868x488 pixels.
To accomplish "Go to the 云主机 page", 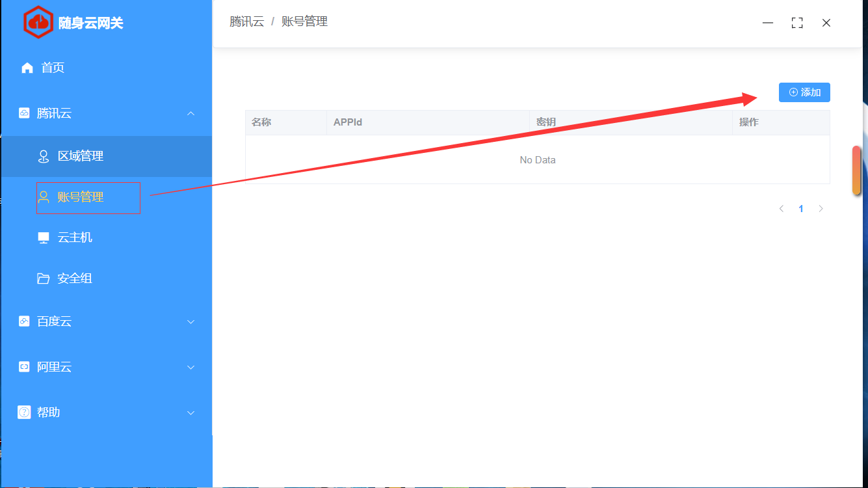I will 107,237.
